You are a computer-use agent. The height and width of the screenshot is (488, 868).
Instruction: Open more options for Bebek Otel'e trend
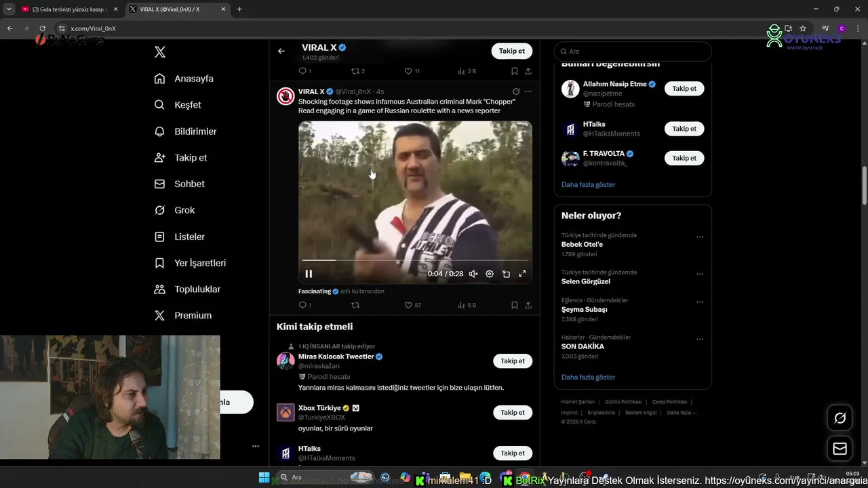coord(700,237)
